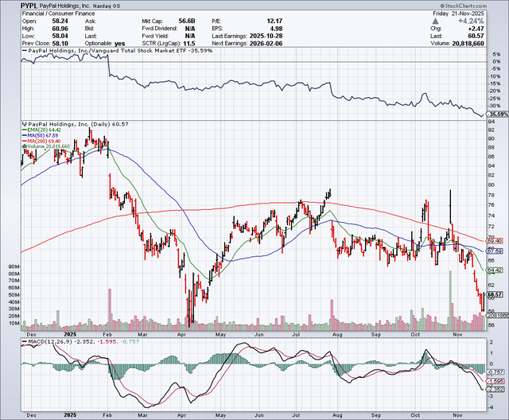Click the 2025 label on price chart axis
This screenshot has height=420, width=509.
pos(70,334)
